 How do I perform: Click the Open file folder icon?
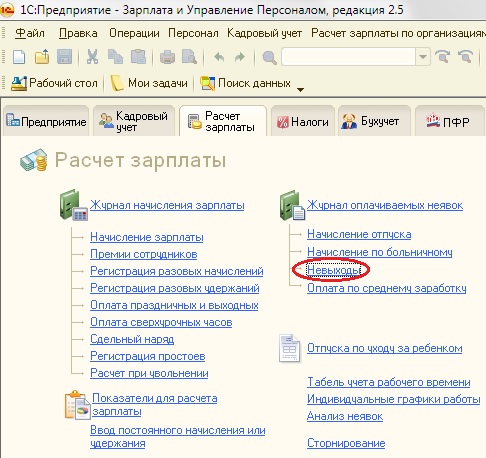tap(42, 57)
